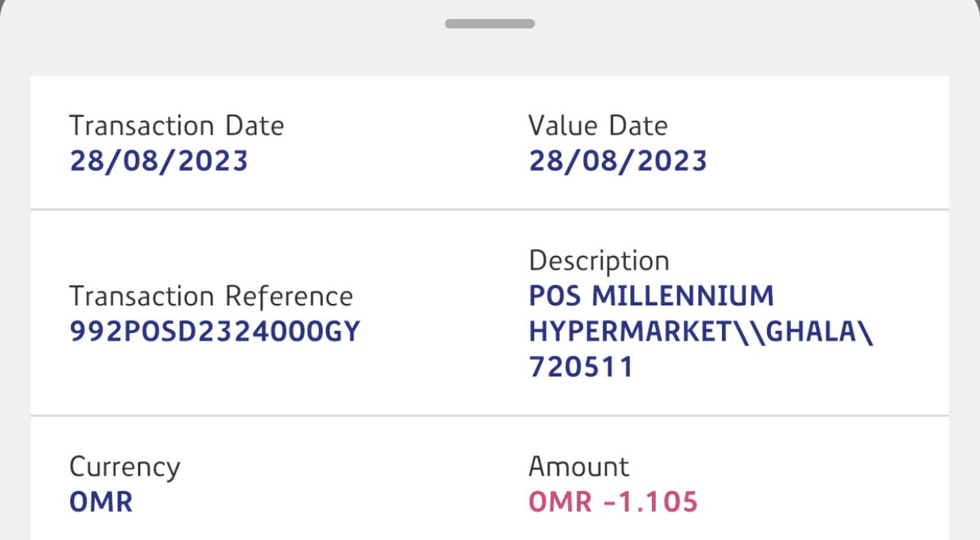
Task: Click the divider line below the dates row
Action: coord(490,209)
